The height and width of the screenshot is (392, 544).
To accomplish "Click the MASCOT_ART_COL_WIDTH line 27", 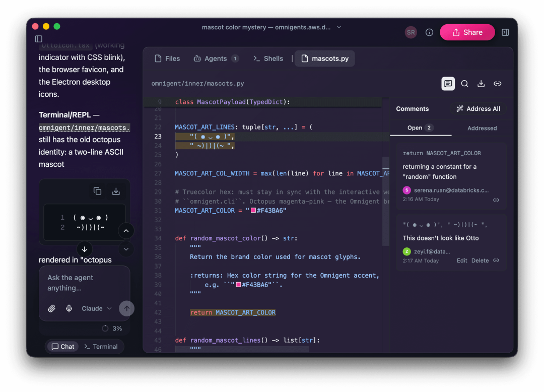I will click(x=282, y=173).
